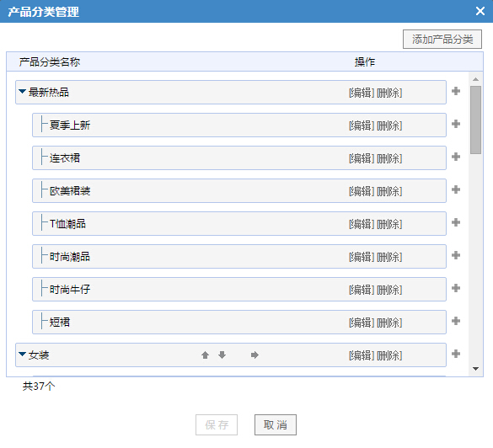This screenshot has height=448, width=493.
Task: Click the 取消 button
Action: pos(275,424)
